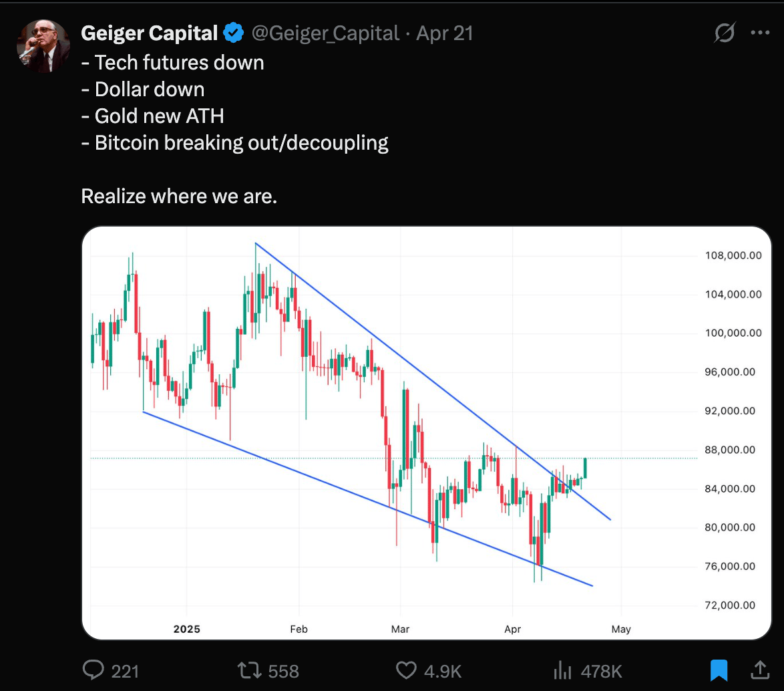This screenshot has width=784, height=691.
Task: Like the tweet with heart icon
Action: 406,670
